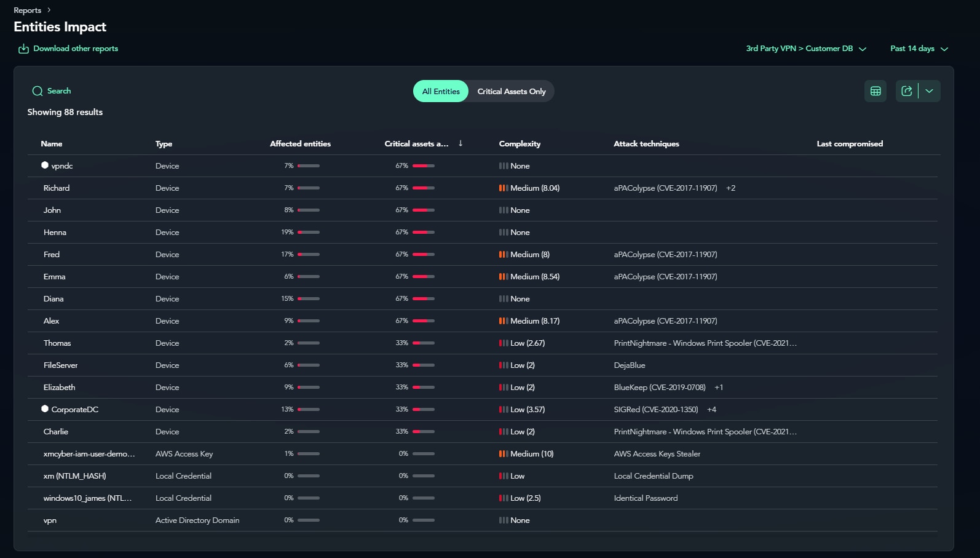Click the +2 techniques link for Richard
This screenshot has width=980, height=558.
pos(730,188)
